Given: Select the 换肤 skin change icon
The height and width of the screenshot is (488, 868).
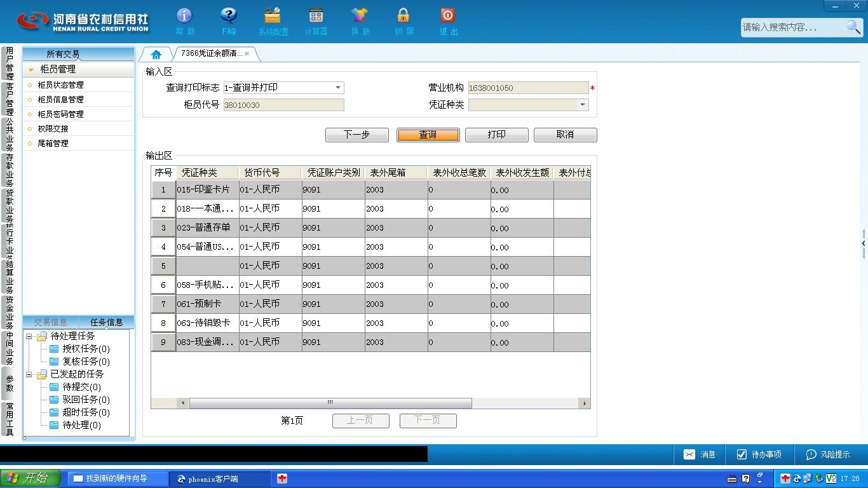Looking at the screenshot, I should (x=360, y=15).
